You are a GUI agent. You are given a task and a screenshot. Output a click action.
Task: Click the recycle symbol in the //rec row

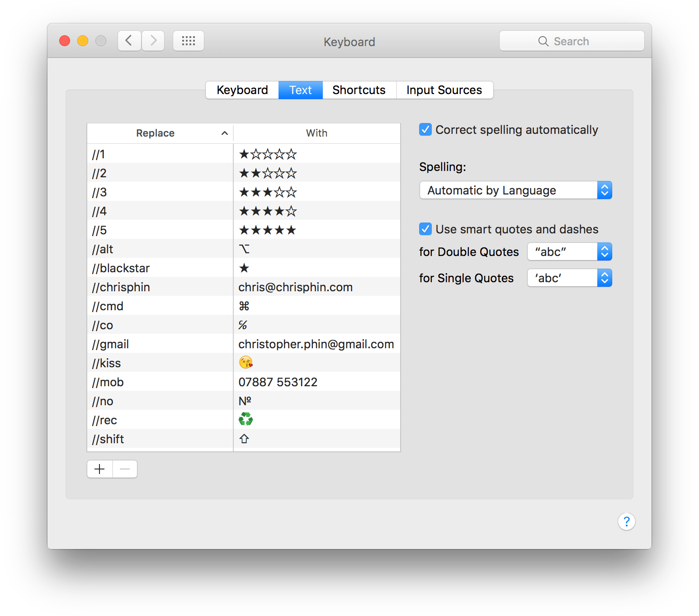(246, 419)
